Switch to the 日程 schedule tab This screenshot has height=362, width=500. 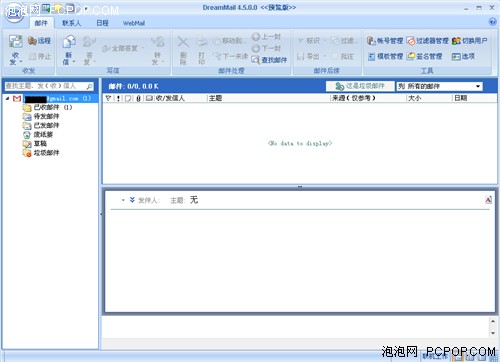(102, 23)
